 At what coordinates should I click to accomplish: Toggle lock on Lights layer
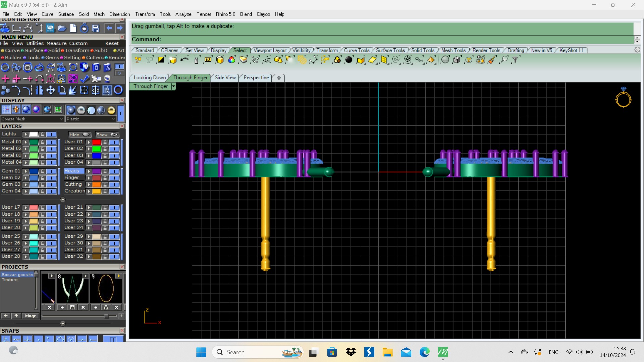[42, 134]
